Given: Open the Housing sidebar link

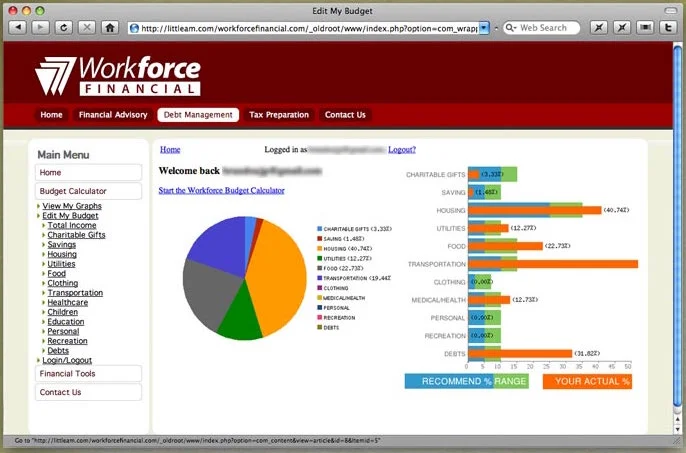Looking at the screenshot, I should 62,254.
